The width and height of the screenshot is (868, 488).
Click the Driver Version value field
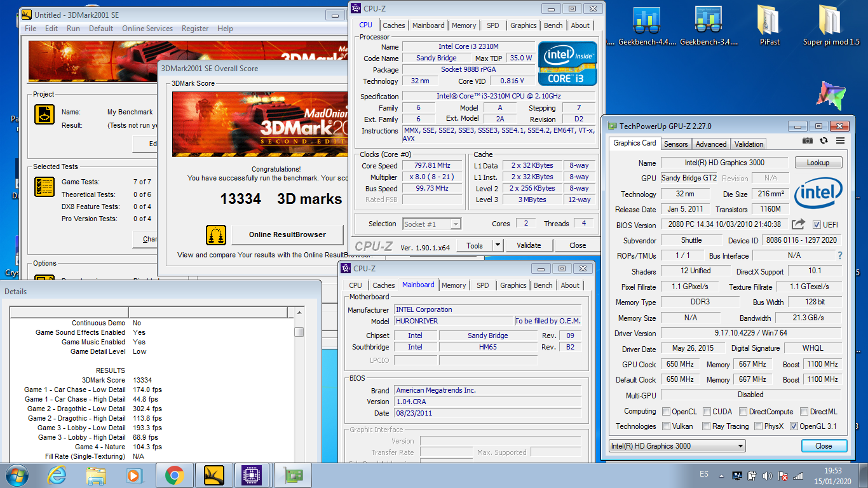pos(751,333)
